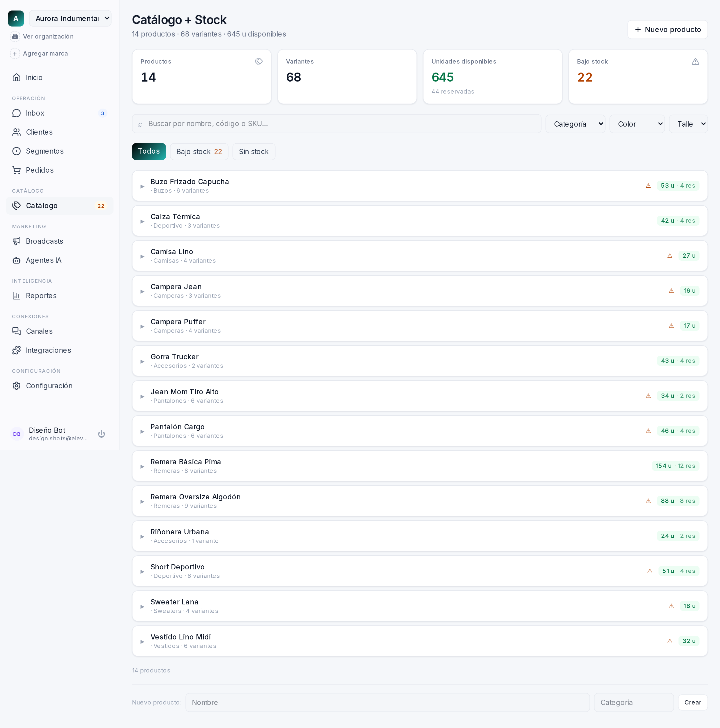Image resolution: width=720 pixels, height=728 pixels.
Task: Click the Broadcasts megaphone icon
Action: 16,241
